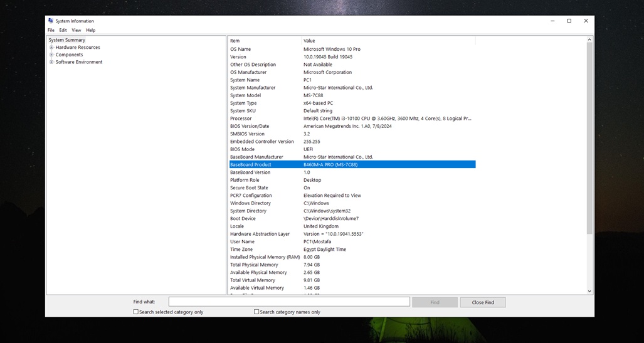Select the Other OS Description row
The width and height of the screenshot is (644, 343).
[x=352, y=65]
